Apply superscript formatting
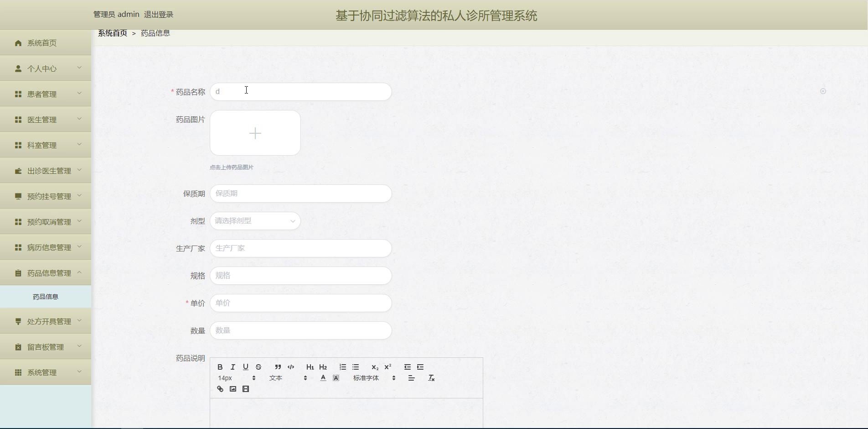 click(x=388, y=367)
